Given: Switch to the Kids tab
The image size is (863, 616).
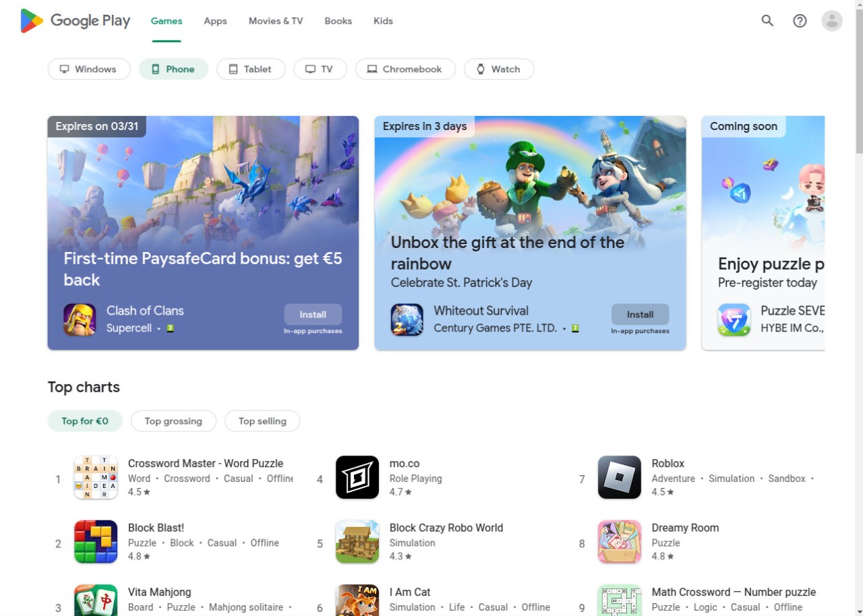Looking at the screenshot, I should pos(383,21).
